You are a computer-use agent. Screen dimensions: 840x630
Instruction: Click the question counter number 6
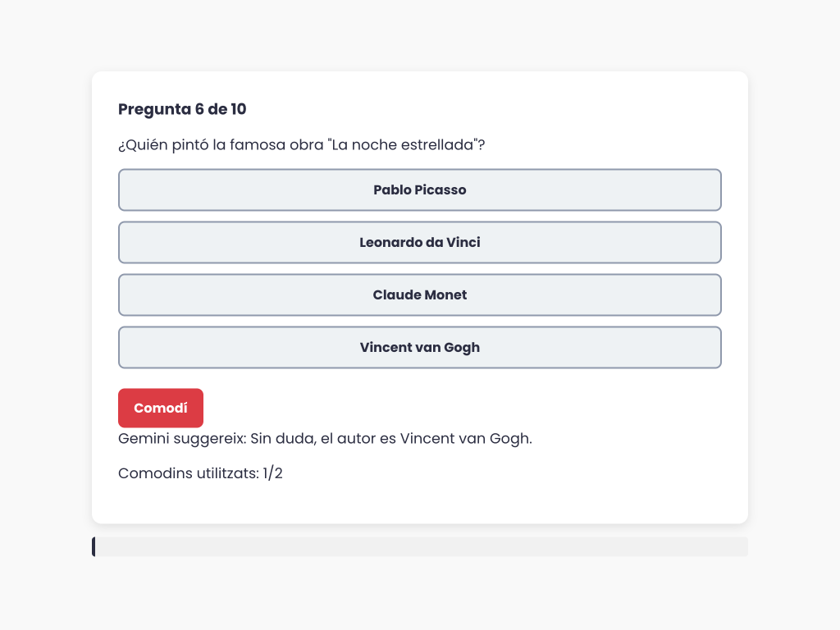[199, 109]
